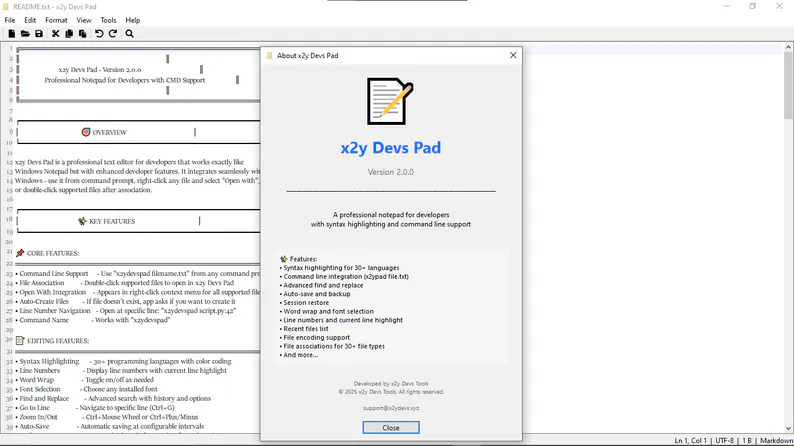Click the Advanced find and replace feature line

pyautogui.click(x=322, y=286)
